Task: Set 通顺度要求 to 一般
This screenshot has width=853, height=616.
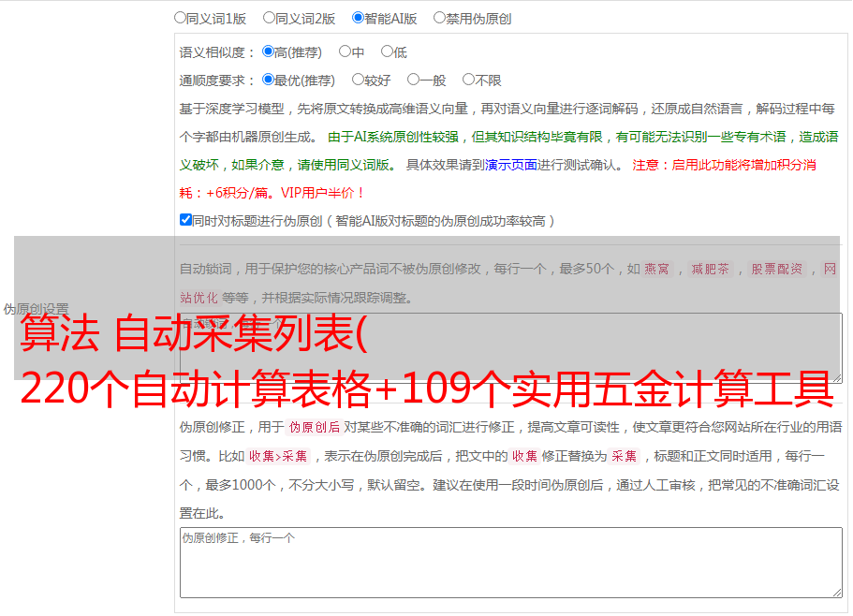Action: [413, 80]
